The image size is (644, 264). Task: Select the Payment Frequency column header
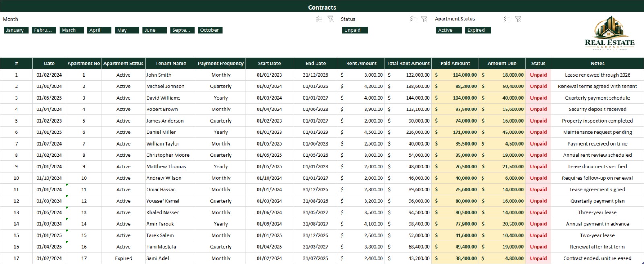221,63
